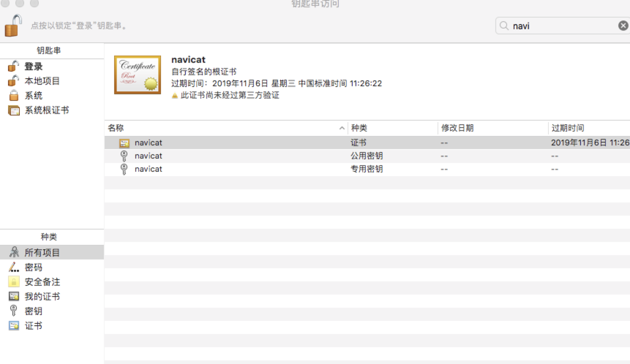Click the key icon in 专用密钥 row
630x364 pixels.
tap(124, 169)
